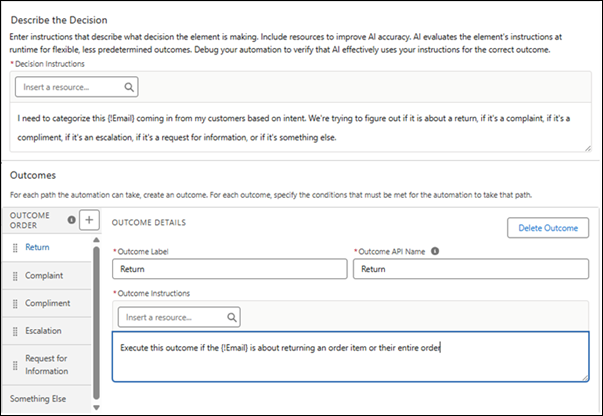
Task: Click the Outcome API Name info icon
Action: 435,251
